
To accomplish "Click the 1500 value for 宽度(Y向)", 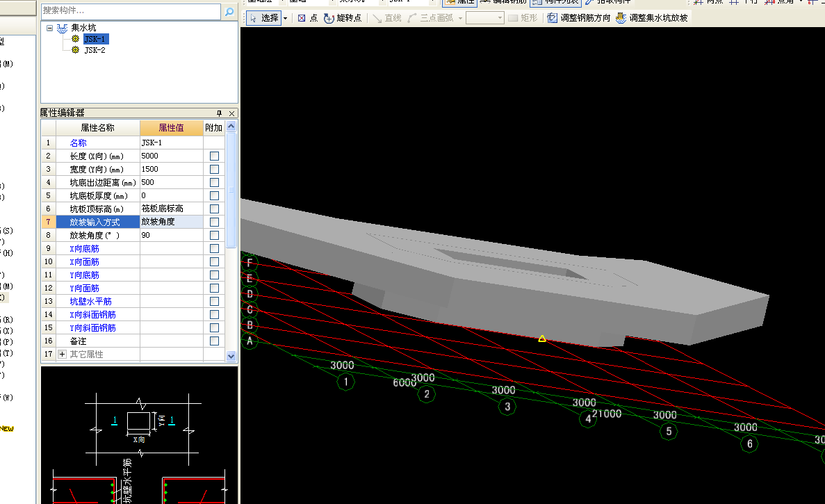I will (172, 170).
